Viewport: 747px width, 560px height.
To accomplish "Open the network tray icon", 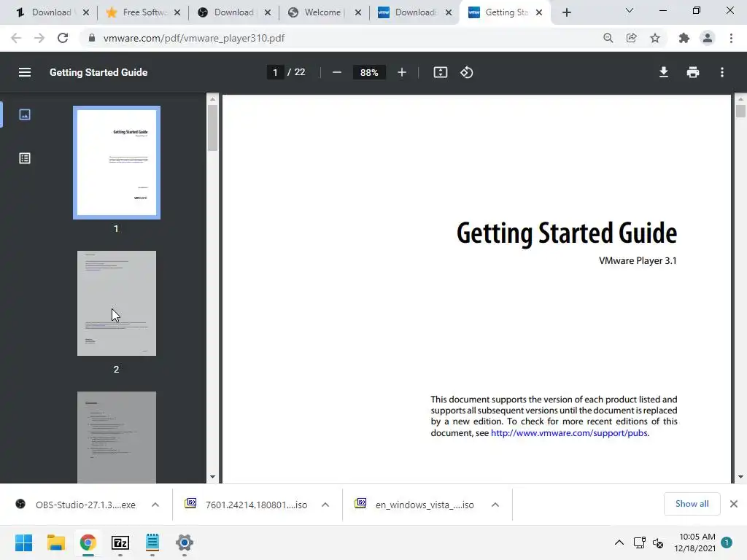I will click(x=639, y=542).
